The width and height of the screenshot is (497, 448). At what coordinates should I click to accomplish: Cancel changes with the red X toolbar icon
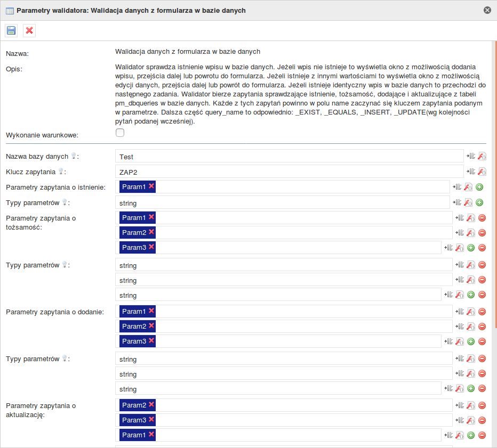[x=29, y=30]
